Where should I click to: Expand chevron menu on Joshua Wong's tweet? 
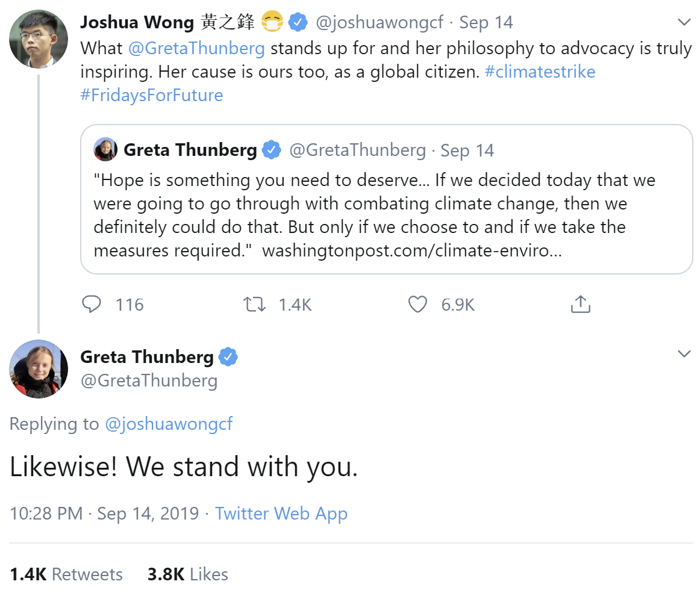click(684, 22)
